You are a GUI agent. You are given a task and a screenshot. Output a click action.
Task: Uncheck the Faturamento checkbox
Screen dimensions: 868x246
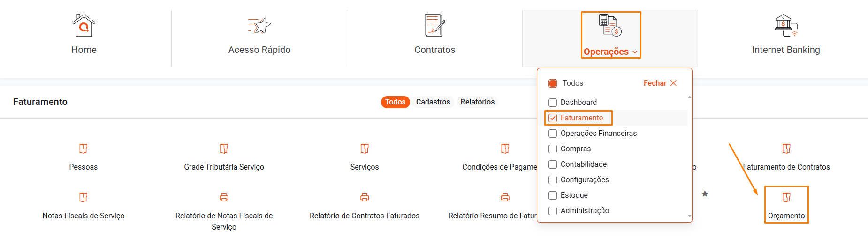coord(553,118)
